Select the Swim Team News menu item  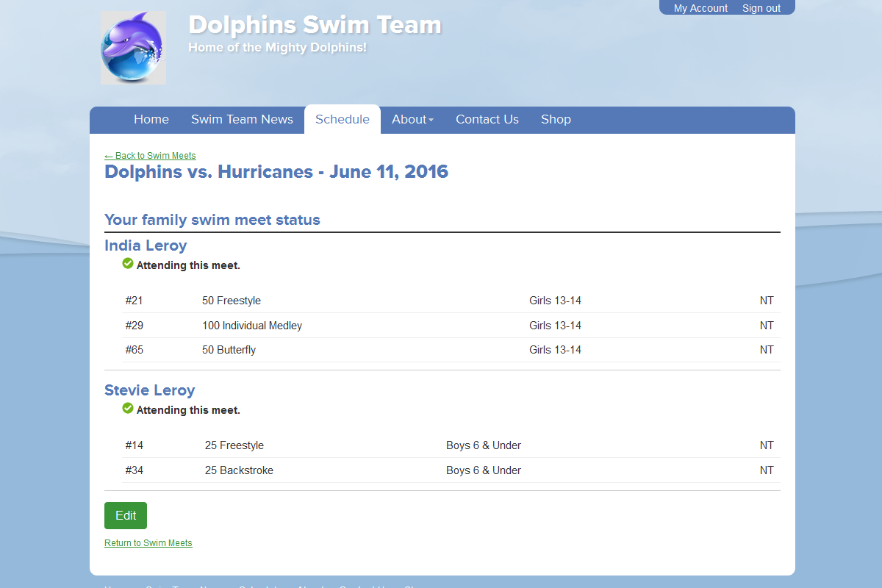pos(242,119)
